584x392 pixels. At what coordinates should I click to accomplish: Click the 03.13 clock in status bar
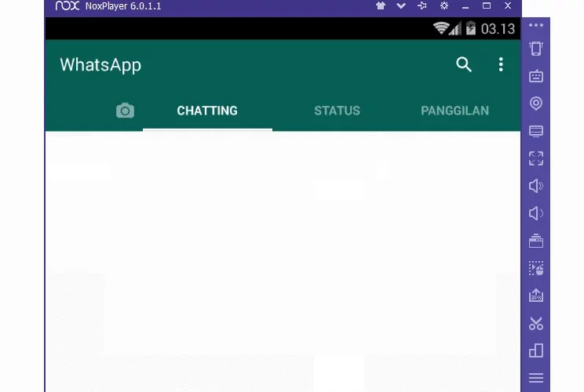(498, 29)
